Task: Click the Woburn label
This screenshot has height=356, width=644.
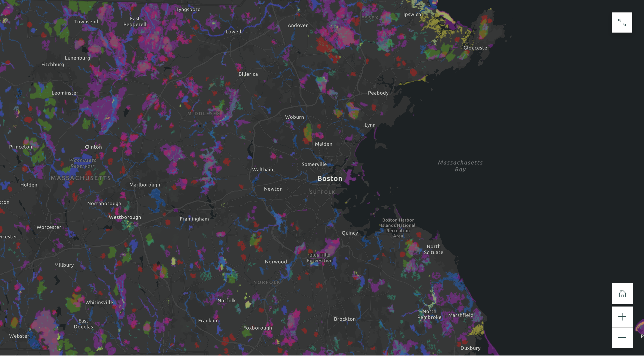Action: (x=295, y=117)
